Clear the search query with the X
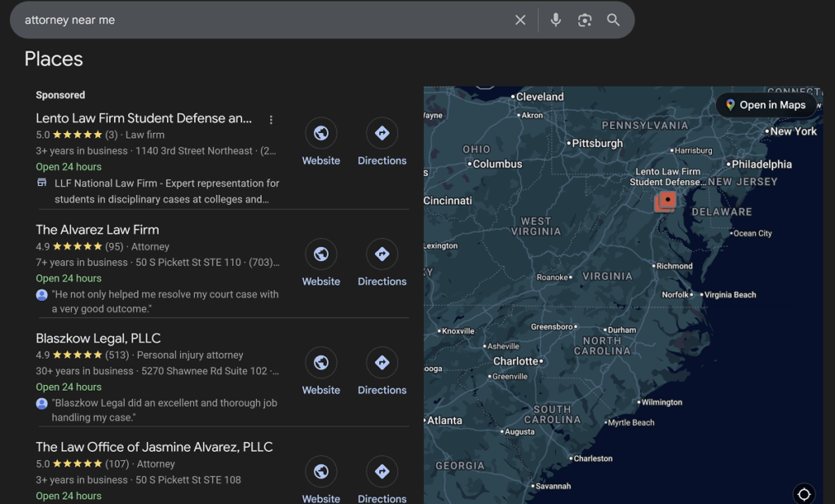 click(x=520, y=20)
